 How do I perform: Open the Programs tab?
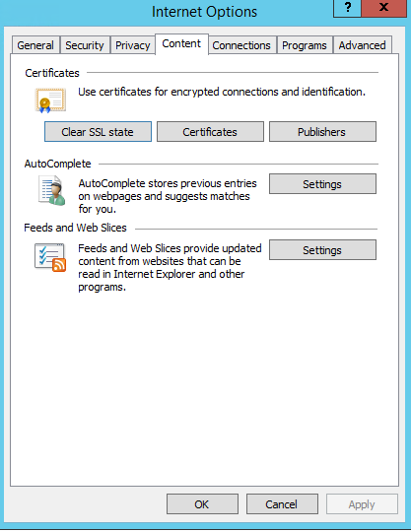(x=305, y=45)
